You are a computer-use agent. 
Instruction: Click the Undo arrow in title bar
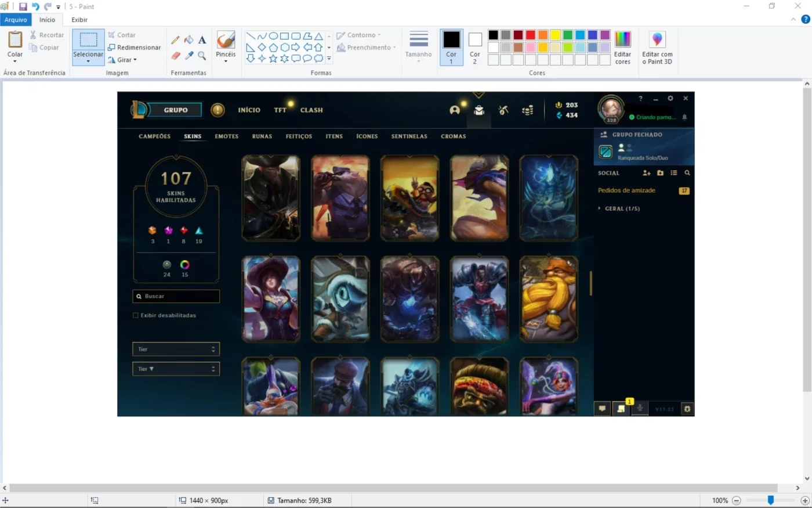pos(35,6)
